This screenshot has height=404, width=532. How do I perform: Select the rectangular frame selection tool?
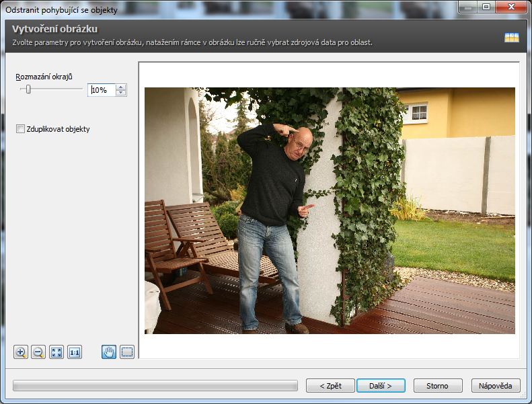coord(127,352)
